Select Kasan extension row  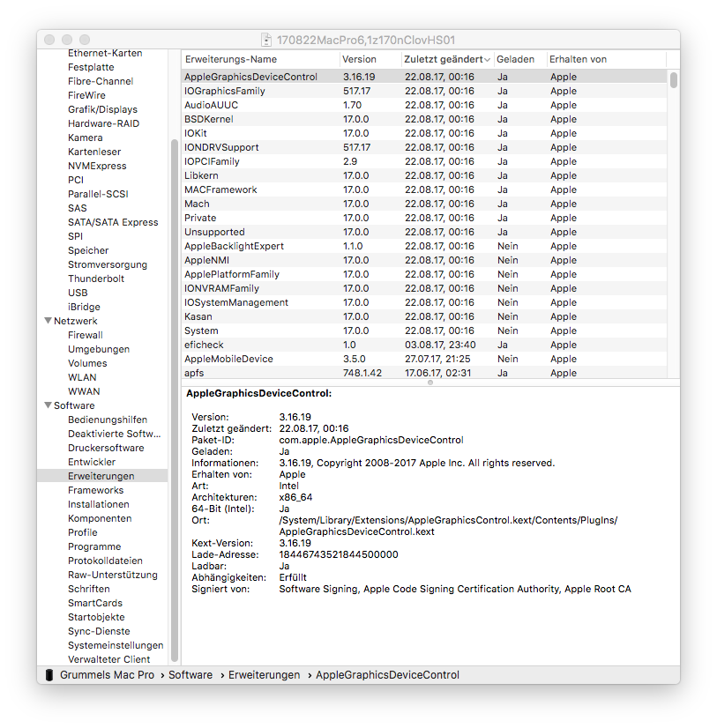point(424,316)
